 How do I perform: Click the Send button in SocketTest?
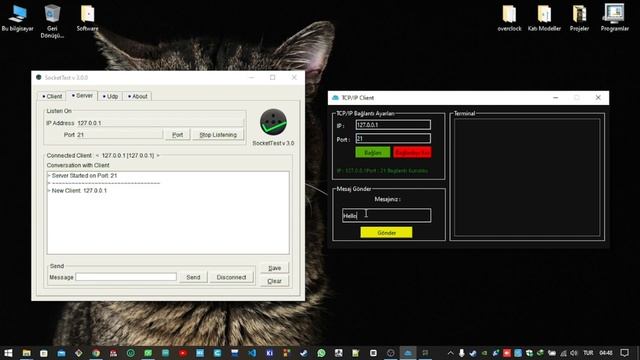pos(193,277)
